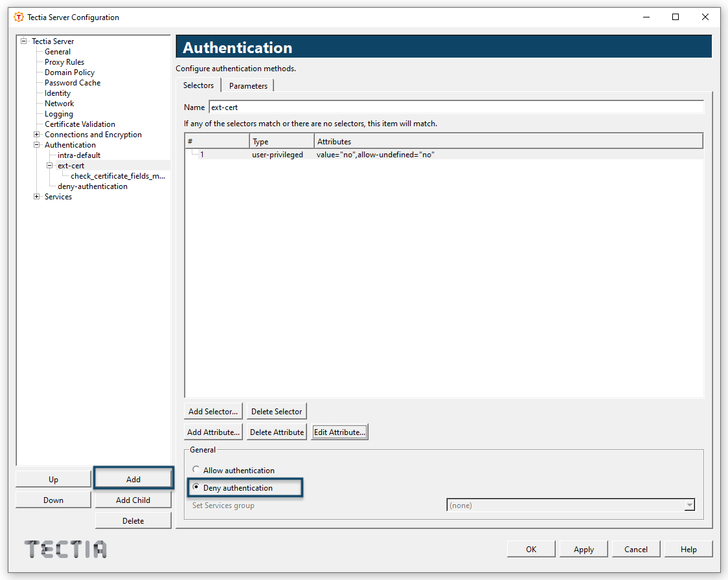Move item Up in tree
Viewport: 728px width, 580px height.
pyautogui.click(x=53, y=479)
